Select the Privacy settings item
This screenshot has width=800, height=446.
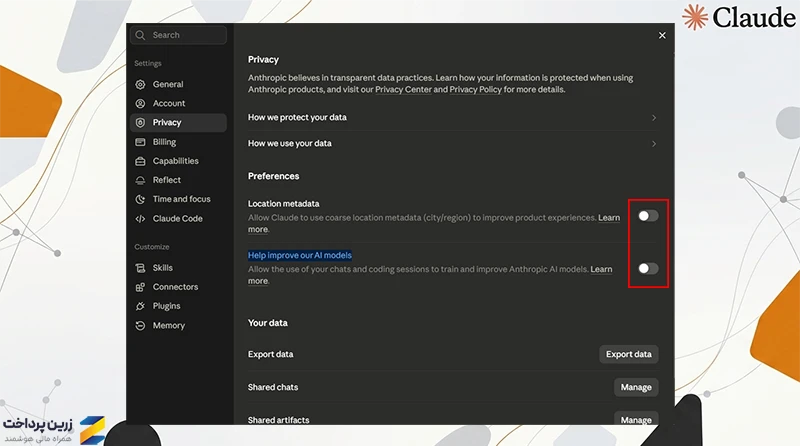[x=178, y=122]
